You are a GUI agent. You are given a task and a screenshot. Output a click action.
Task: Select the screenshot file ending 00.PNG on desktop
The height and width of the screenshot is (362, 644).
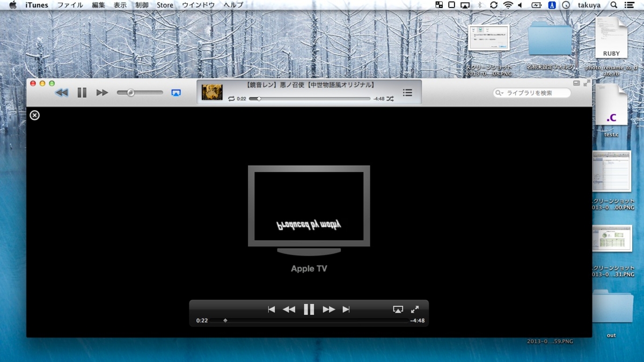point(612,172)
